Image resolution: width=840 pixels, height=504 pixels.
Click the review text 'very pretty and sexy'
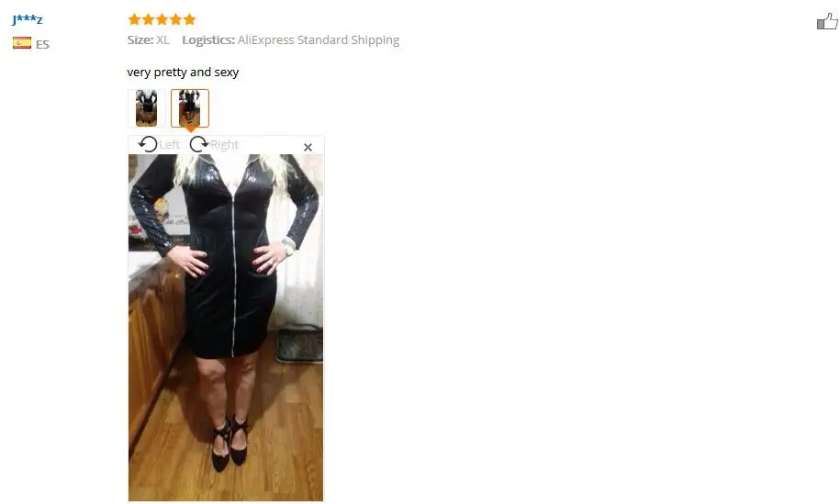pyautogui.click(x=183, y=73)
